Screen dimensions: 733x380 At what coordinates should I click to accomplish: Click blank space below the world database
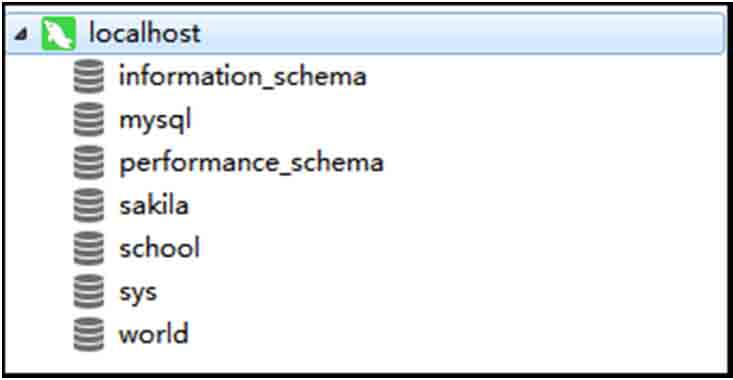click(x=365, y=362)
